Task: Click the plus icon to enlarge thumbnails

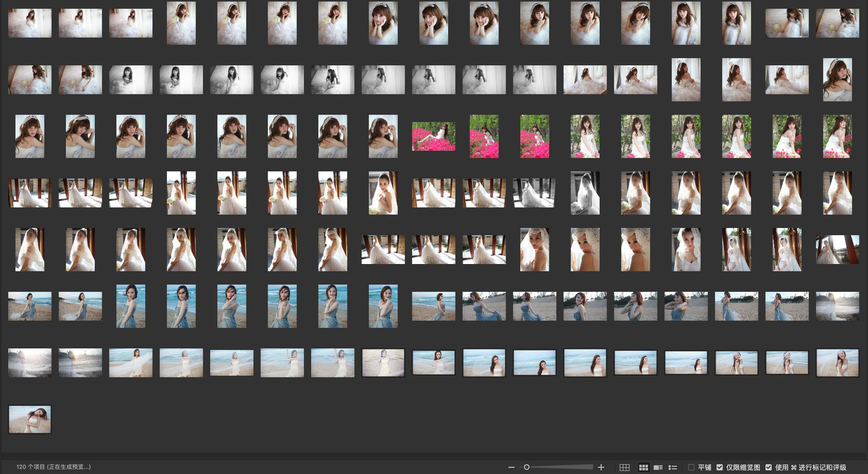Action: coord(601,467)
